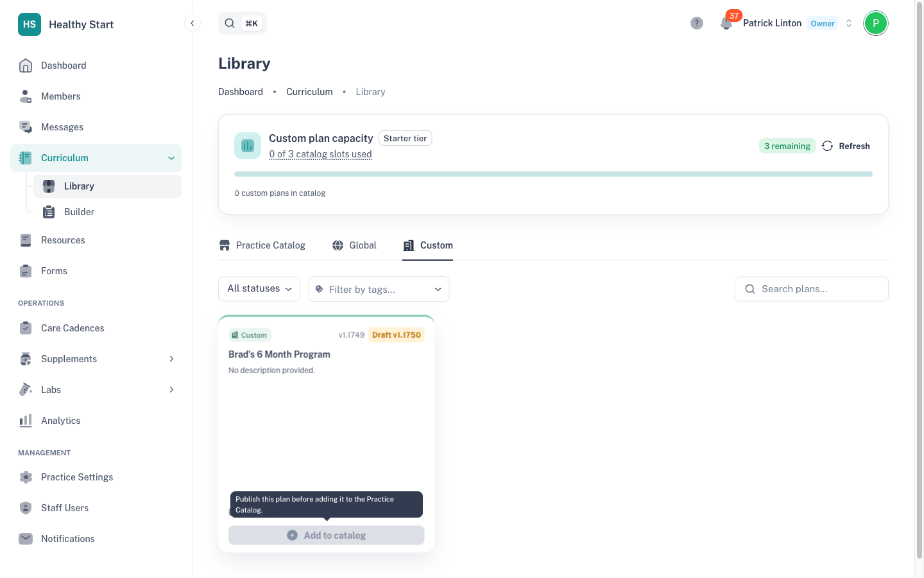Click the Notifications envelope icon in sidebar
This screenshot has width=924, height=578.
tap(26, 539)
